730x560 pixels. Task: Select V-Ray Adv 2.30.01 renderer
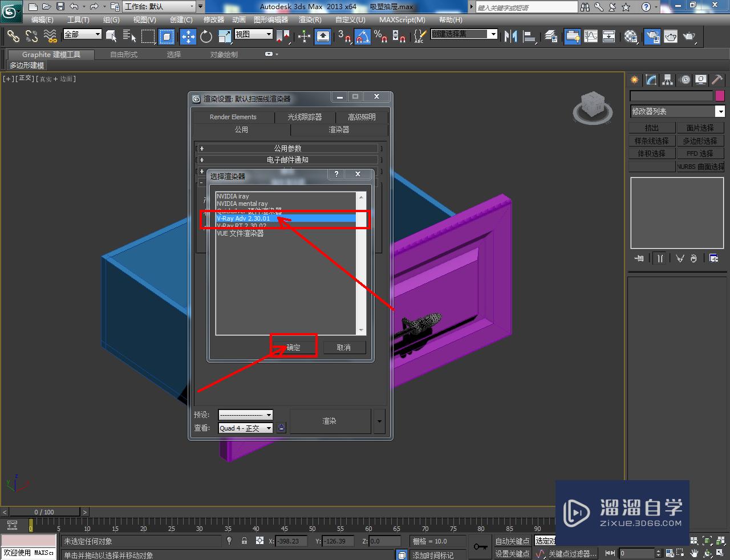286,218
